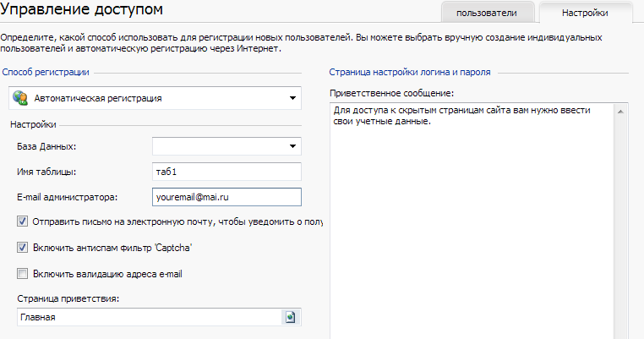Click the База Данных label

(x=46, y=147)
